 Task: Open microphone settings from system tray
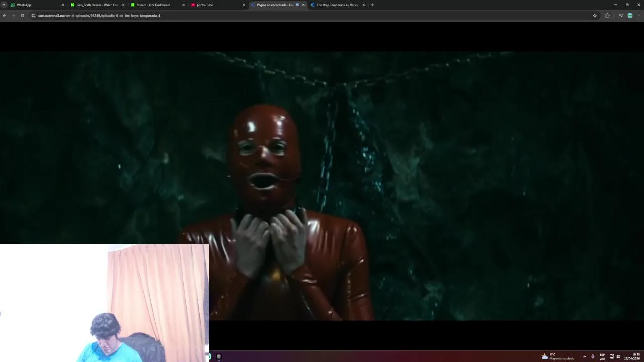click(x=593, y=356)
